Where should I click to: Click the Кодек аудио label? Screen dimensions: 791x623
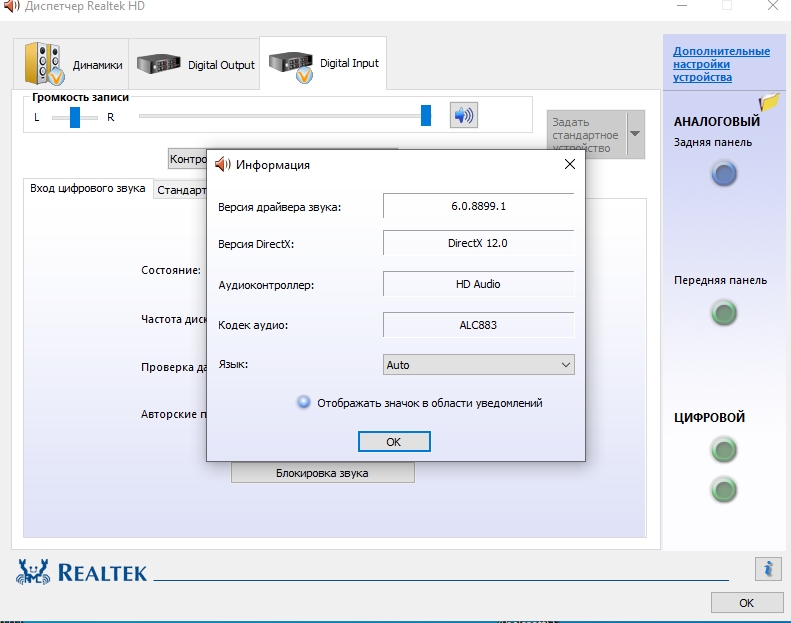pyautogui.click(x=253, y=325)
